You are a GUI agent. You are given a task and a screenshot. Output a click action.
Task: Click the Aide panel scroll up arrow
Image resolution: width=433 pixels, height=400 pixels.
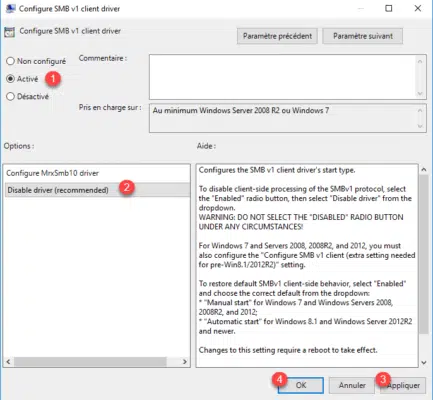pyautogui.click(x=424, y=170)
